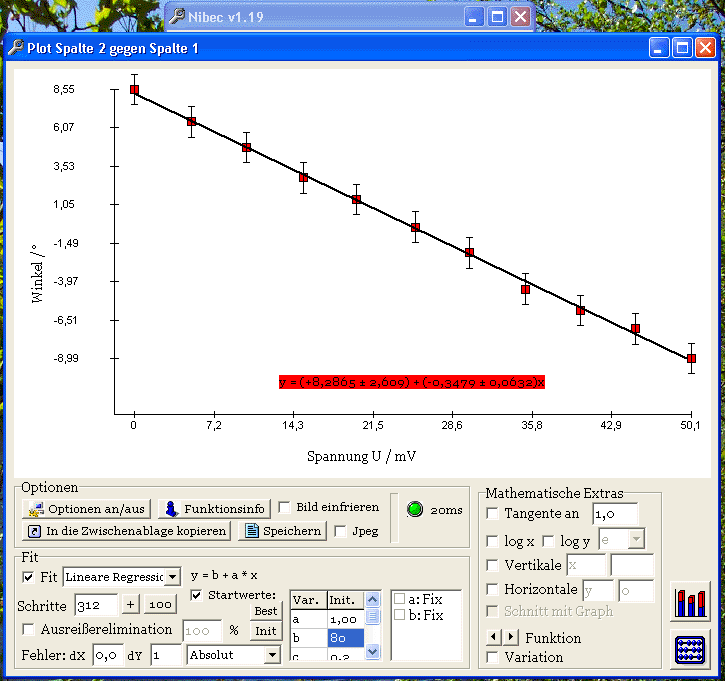Image resolution: width=725 pixels, height=681 pixels.
Task: Save the plot with Speichern
Action: tap(282, 531)
